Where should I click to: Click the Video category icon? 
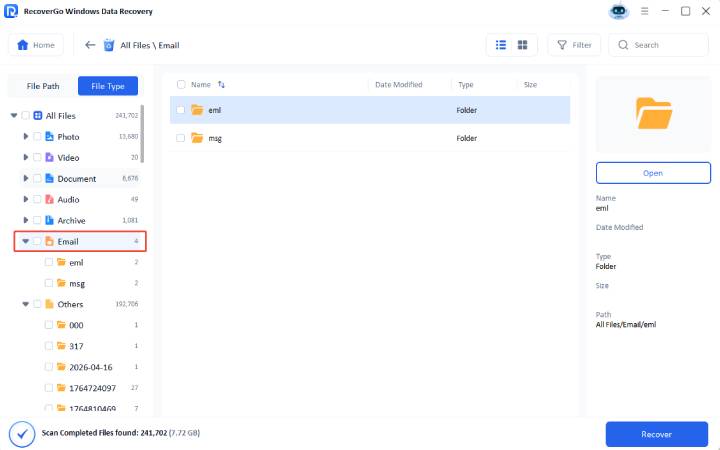point(50,158)
